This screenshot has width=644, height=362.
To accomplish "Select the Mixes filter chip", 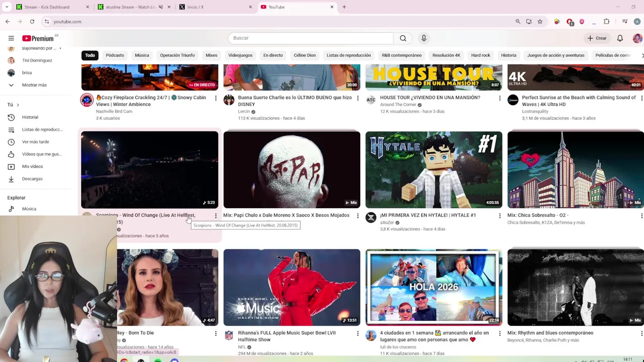I will click(x=211, y=55).
